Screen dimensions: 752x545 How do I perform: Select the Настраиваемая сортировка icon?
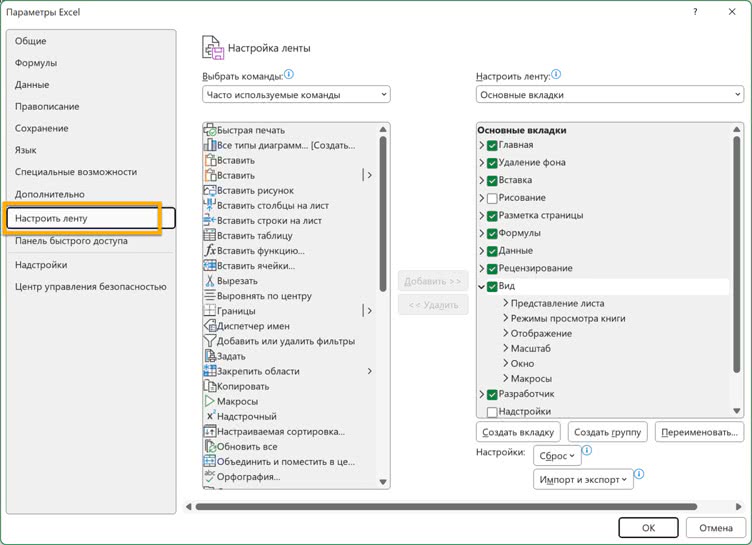210,431
